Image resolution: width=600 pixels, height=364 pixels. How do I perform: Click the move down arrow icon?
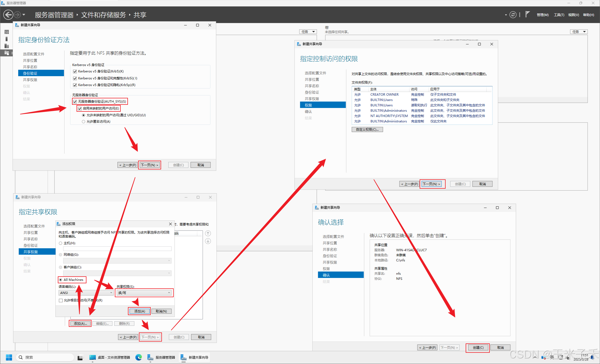(208, 241)
